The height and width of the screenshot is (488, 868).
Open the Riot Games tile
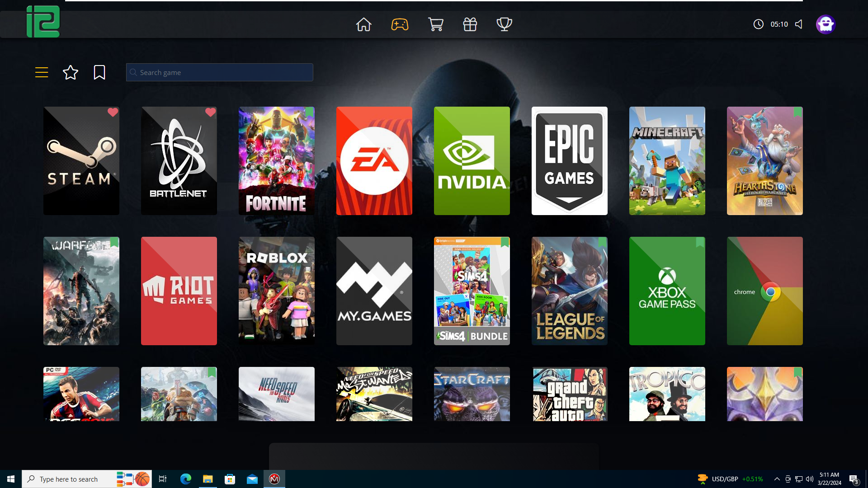[x=179, y=291]
